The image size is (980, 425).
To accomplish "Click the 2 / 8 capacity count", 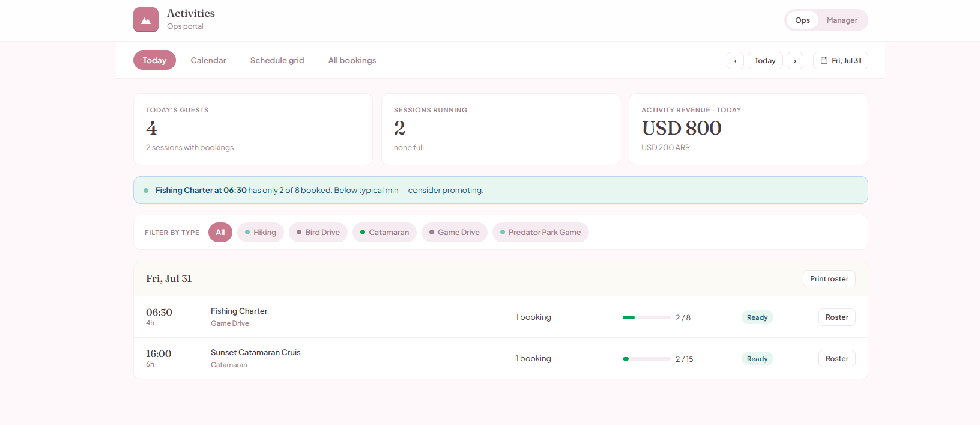I will tap(683, 318).
